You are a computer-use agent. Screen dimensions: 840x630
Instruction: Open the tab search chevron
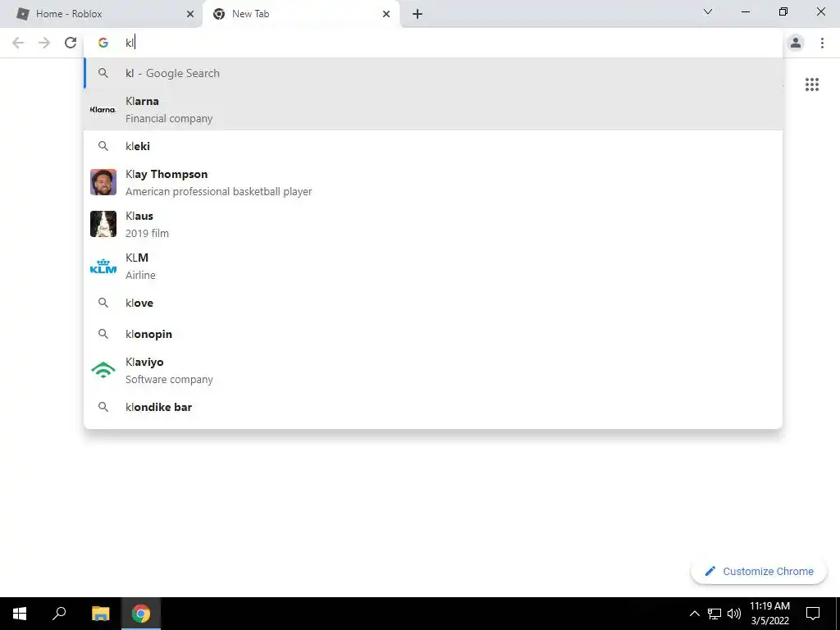[x=708, y=11]
